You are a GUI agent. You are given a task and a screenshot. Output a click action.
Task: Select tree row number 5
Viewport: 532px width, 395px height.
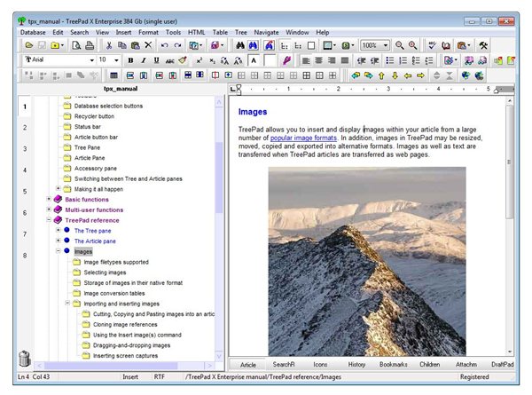pyautogui.click(x=25, y=192)
